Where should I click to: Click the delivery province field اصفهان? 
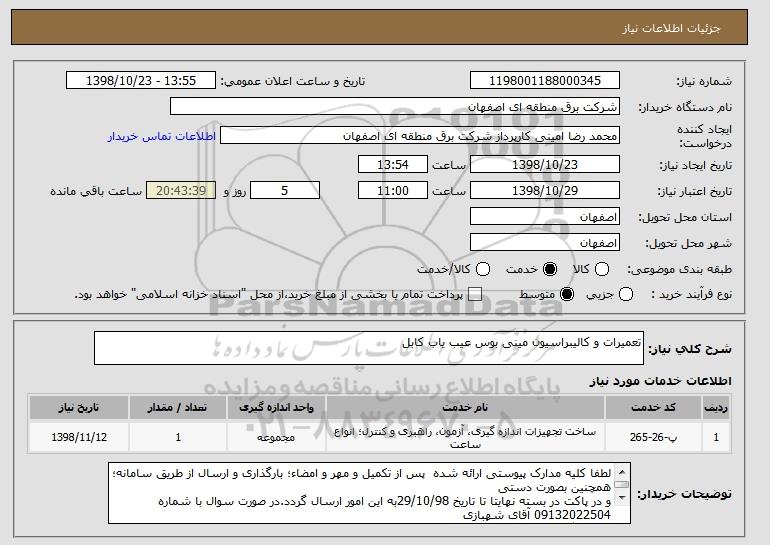(545, 217)
